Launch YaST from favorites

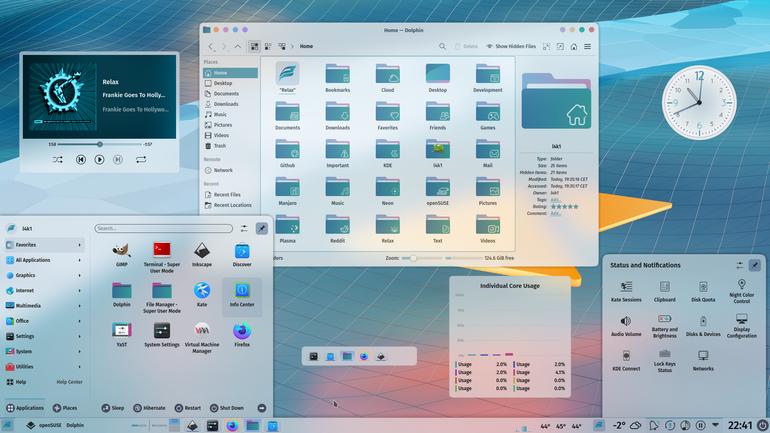pyautogui.click(x=121, y=335)
